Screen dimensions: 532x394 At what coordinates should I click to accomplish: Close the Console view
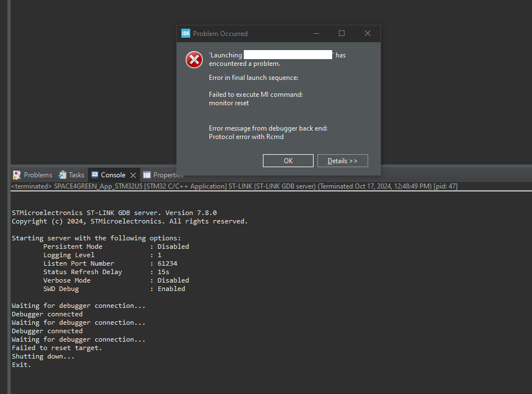(132, 174)
